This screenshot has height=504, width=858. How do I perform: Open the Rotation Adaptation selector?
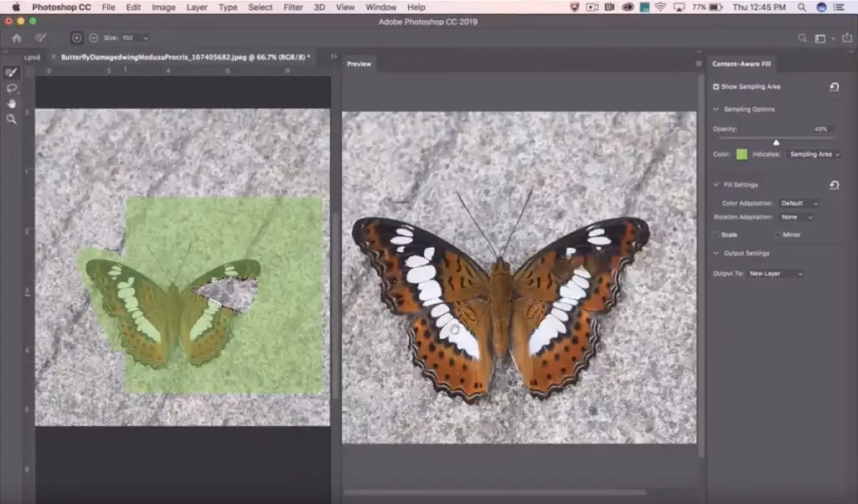pos(798,217)
